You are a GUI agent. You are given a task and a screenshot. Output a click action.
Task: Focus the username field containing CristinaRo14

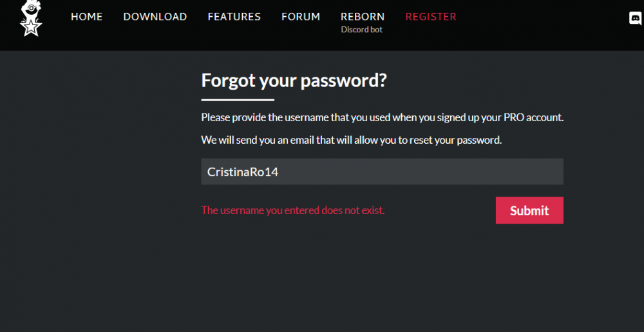point(382,171)
